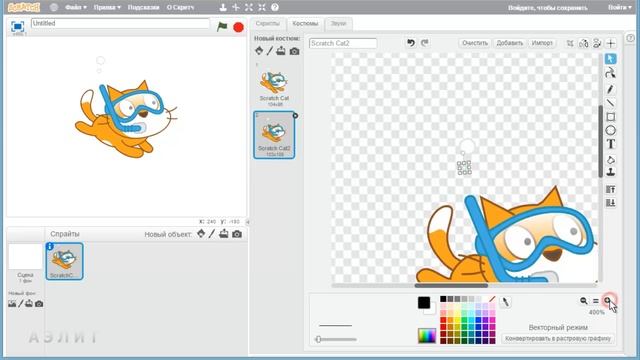640x360 pixels.
Task: Select the Rectangle tool
Action: (x=610, y=117)
